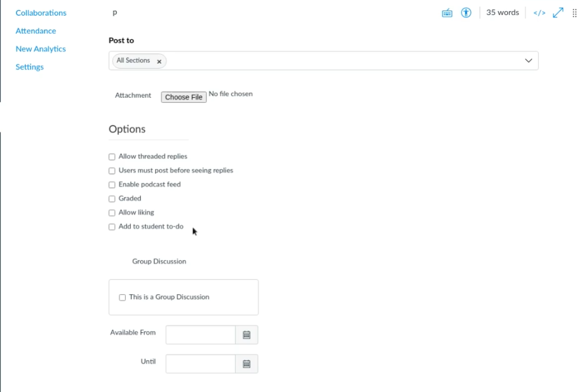Open Until date calendar picker

coord(247,364)
